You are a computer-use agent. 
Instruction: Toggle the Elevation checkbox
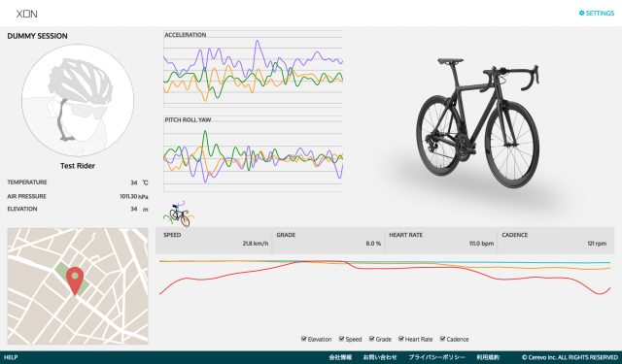point(304,339)
